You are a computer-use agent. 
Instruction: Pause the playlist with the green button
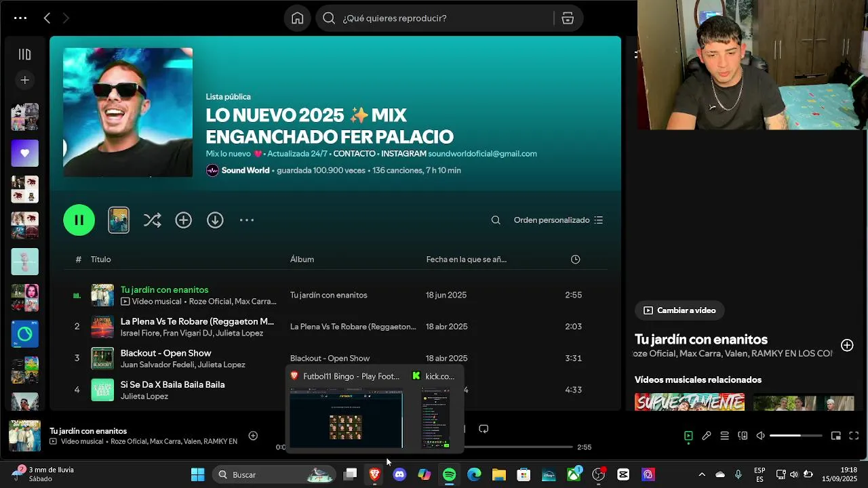(x=79, y=220)
